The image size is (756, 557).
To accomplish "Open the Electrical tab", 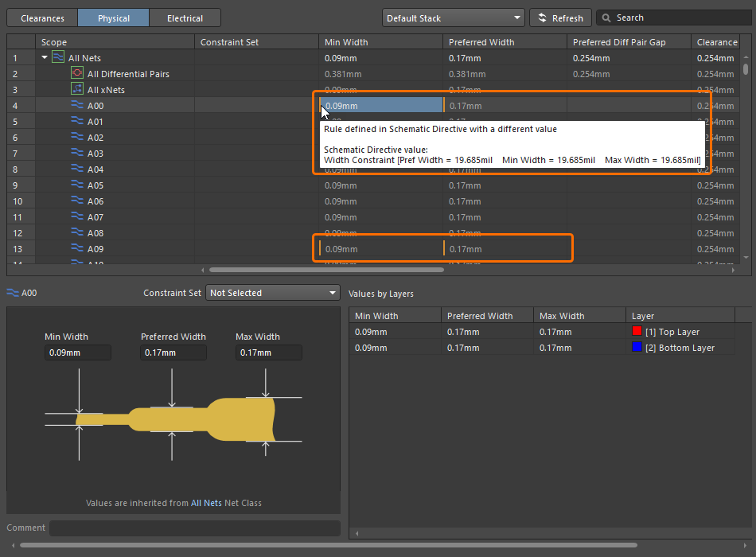I will [185, 18].
